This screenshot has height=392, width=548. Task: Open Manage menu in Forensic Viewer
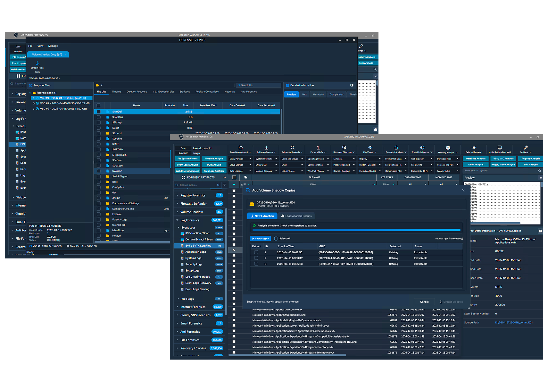pos(53,46)
